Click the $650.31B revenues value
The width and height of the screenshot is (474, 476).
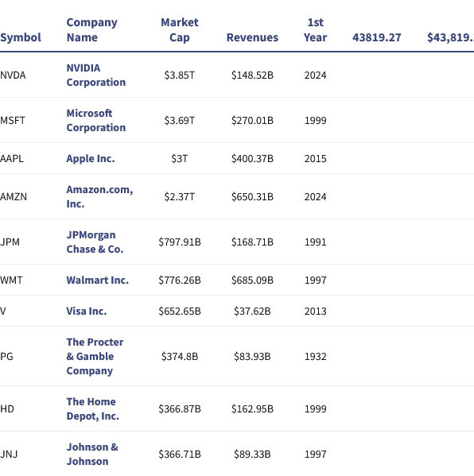click(x=252, y=197)
